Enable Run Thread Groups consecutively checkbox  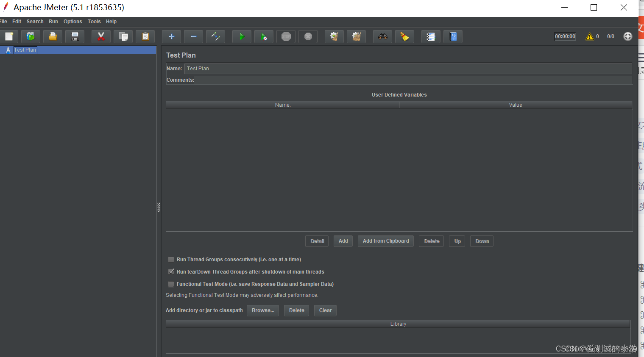coord(171,260)
